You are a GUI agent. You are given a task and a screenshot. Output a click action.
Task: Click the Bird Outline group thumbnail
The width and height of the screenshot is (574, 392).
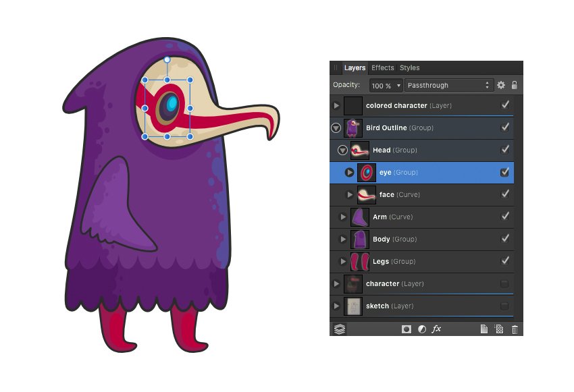(353, 128)
